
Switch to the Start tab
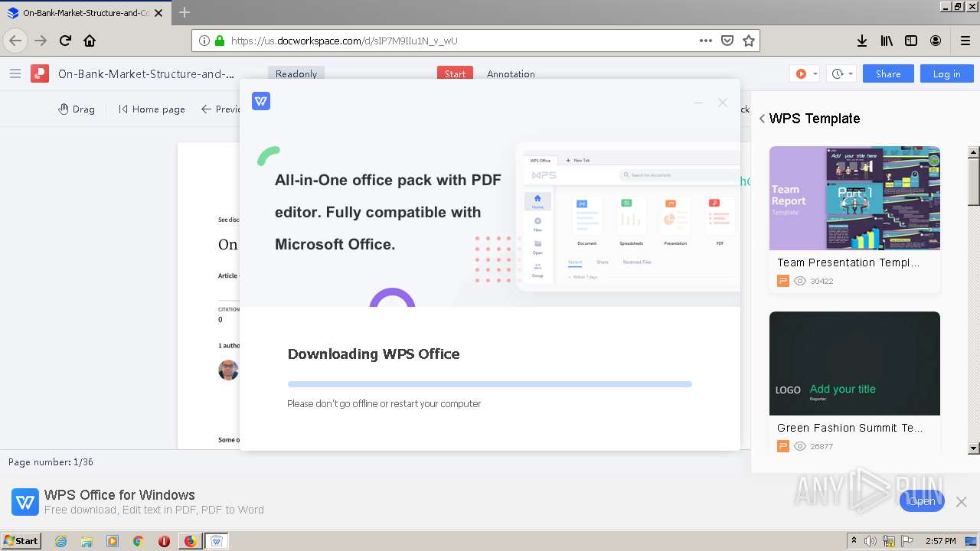455,73
